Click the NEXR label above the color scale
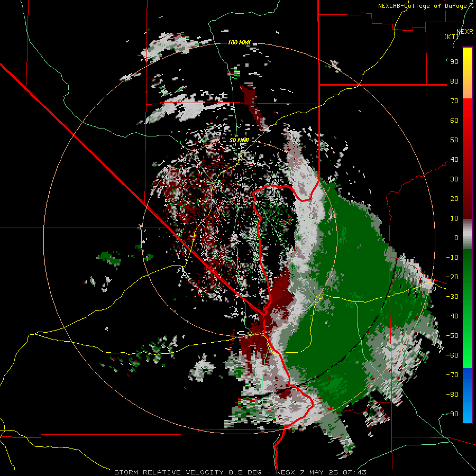This screenshot has width=476, height=476. coord(465,32)
